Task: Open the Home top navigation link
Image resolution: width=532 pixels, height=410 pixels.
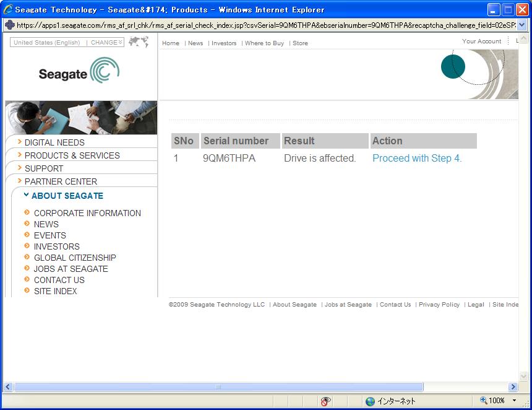Action: (171, 43)
